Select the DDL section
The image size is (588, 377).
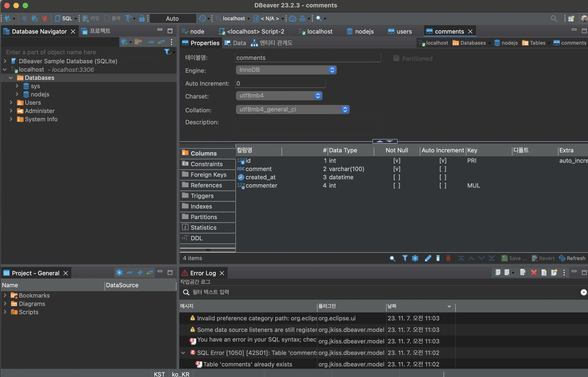[208, 238]
